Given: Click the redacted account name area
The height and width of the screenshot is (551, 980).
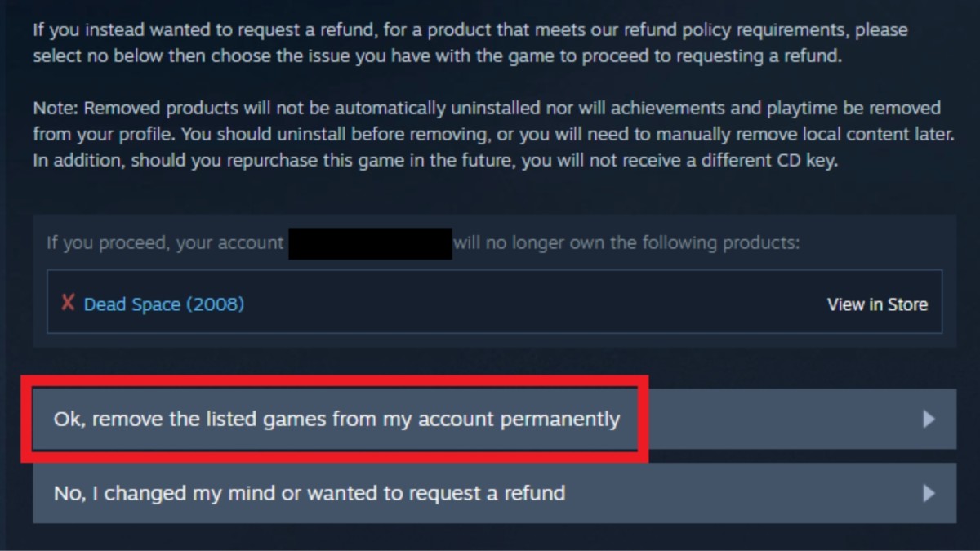Looking at the screenshot, I should click(369, 242).
